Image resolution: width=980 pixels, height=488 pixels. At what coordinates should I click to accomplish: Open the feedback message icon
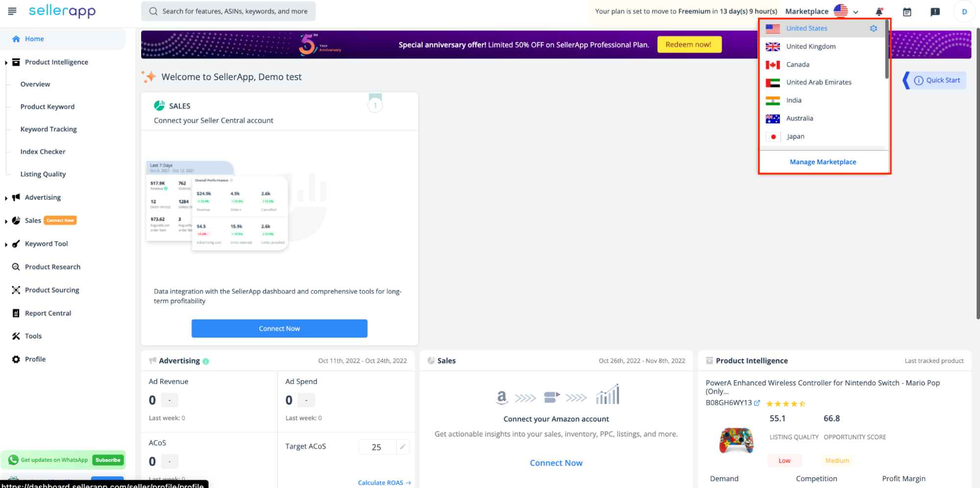coord(935,12)
